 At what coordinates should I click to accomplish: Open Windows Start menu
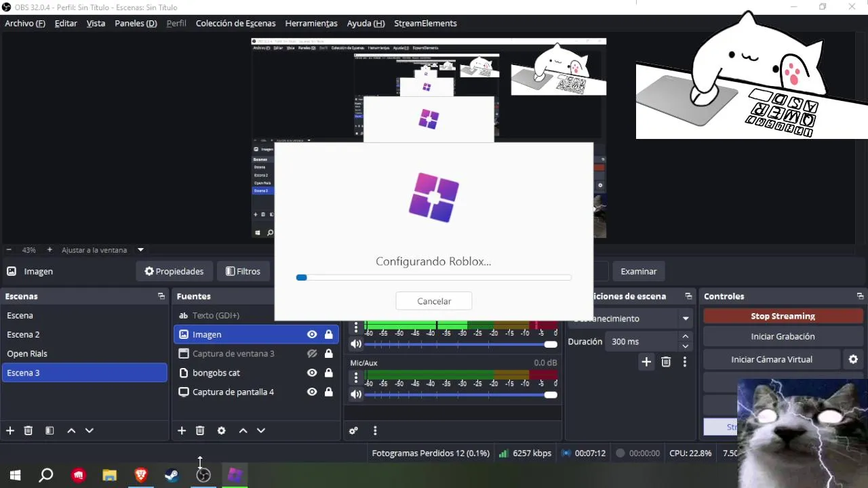(x=15, y=475)
